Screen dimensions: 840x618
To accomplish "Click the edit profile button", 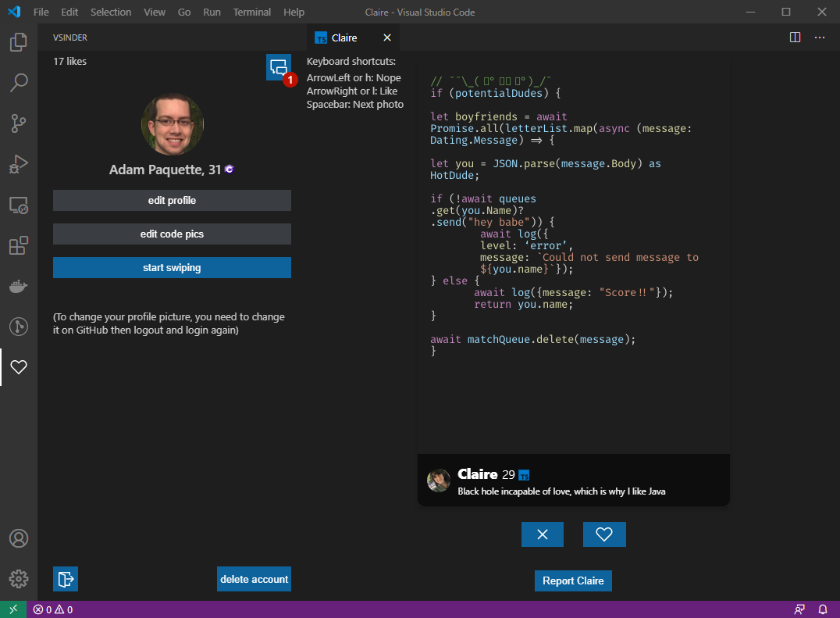I will click(172, 201).
